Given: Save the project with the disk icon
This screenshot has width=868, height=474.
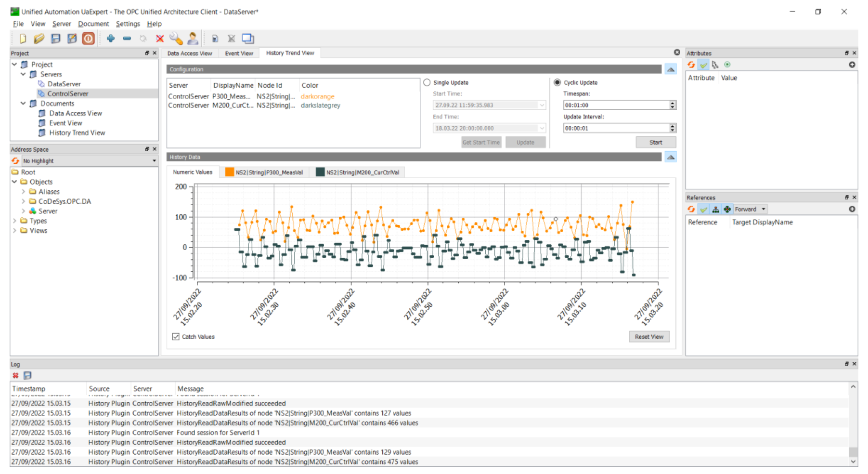Looking at the screenshot, I should pos(55,39).
